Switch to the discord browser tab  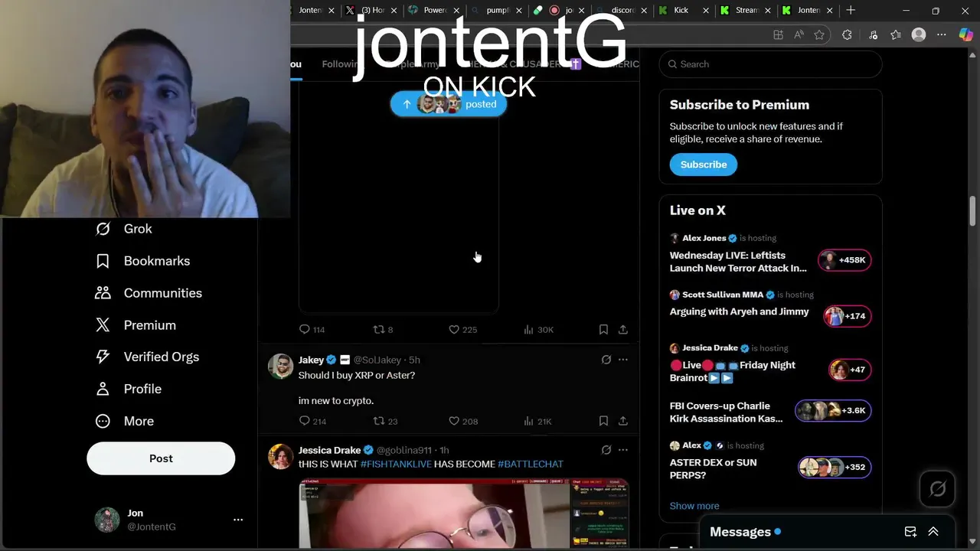(621, 10)
